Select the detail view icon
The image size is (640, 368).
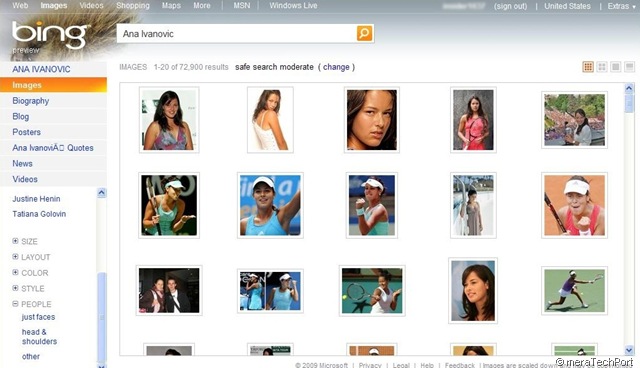(x=629, y=67)
